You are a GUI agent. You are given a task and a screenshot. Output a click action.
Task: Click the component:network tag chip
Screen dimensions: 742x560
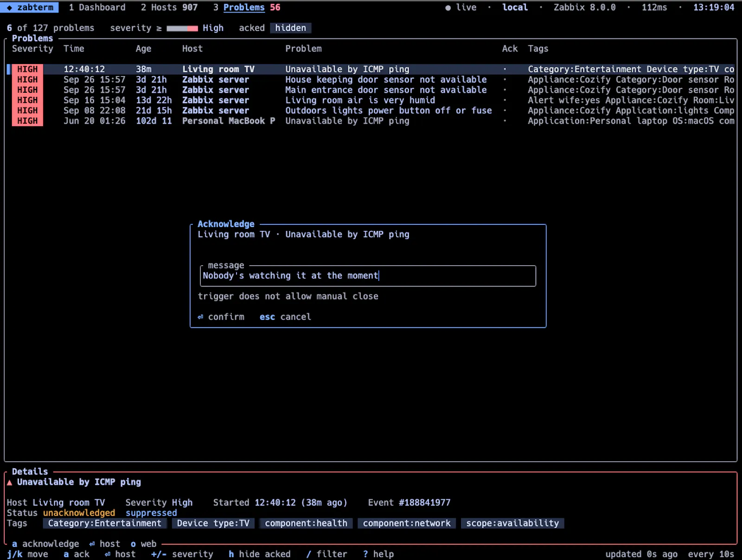pos(407,523)
